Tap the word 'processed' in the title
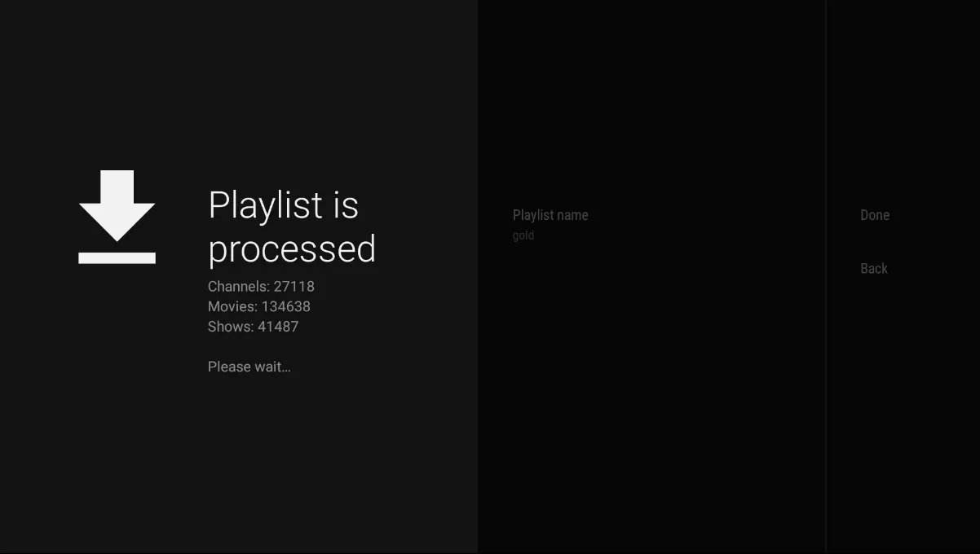The width and height of the screenshot is (980, 554). 292,250
